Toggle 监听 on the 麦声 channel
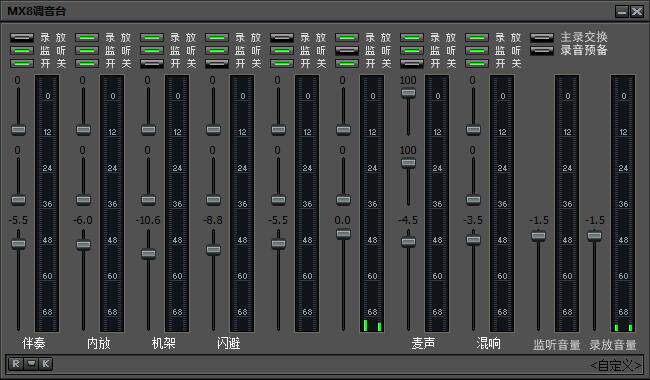 [412, 51]
